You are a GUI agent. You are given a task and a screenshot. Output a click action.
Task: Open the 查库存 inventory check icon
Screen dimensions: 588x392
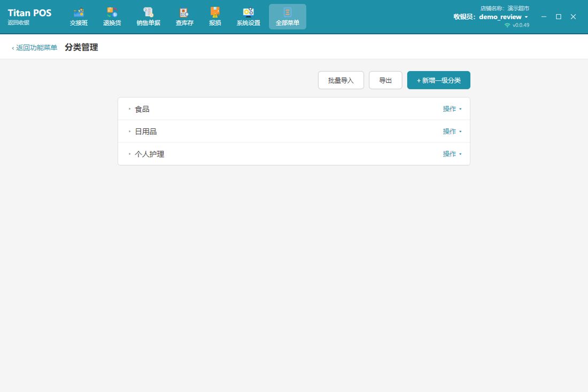[184, 17]
